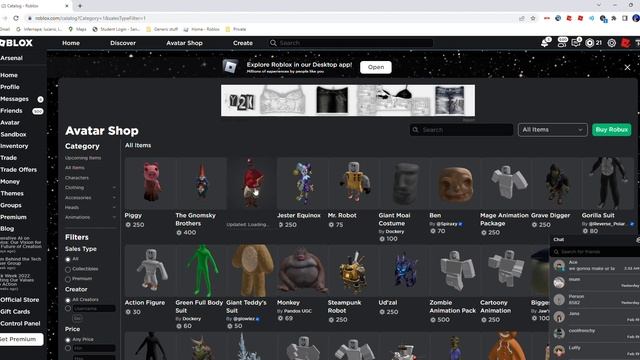Select the All Creators radio

click(68, 300)
